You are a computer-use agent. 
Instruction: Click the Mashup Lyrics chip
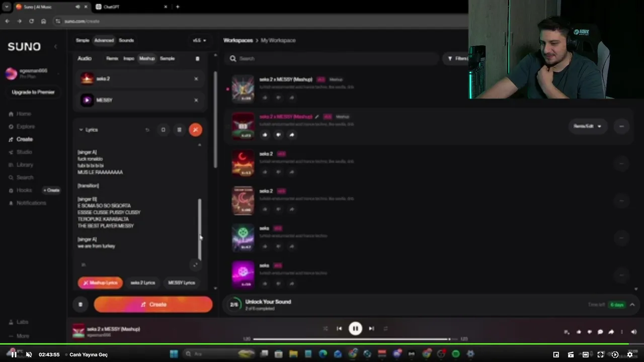[x=100, y=283]
